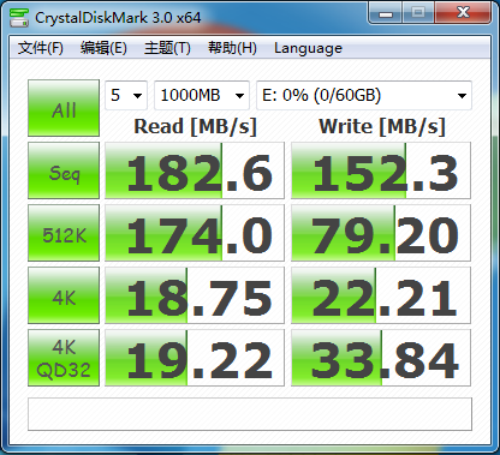The image size is (500, 455).
Task: Click the empty comment field at bottom
Action: point(250,414)
